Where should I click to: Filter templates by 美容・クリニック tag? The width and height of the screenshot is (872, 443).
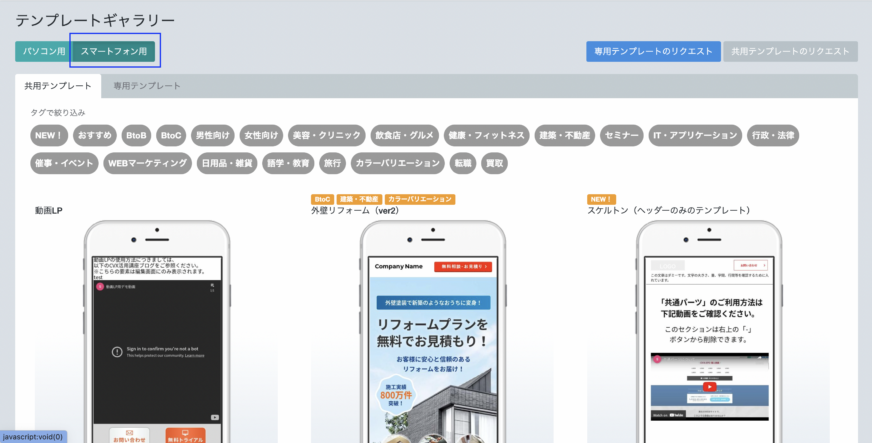[325, 135]
